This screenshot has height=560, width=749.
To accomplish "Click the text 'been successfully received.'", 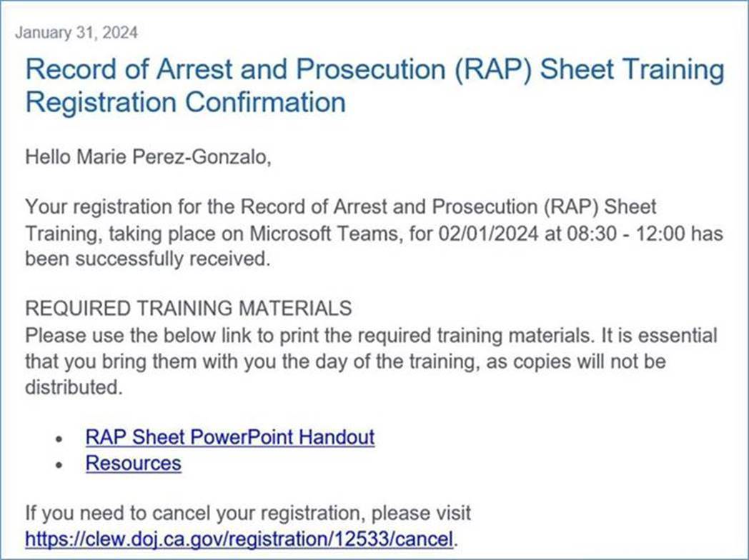I will pyautogui.click(x=148, y=259).
